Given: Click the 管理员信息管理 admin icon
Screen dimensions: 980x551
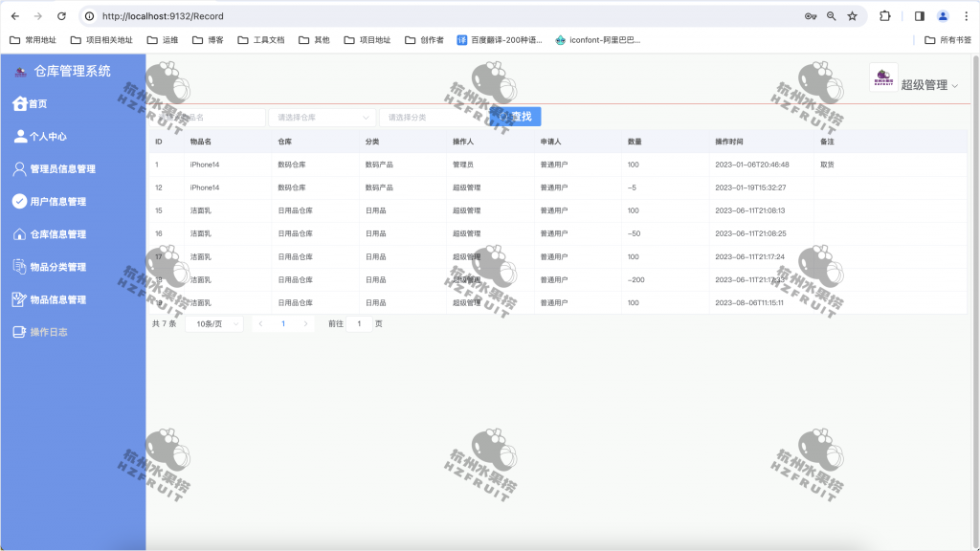Looking at the screenshot, I should coord(21,169).
